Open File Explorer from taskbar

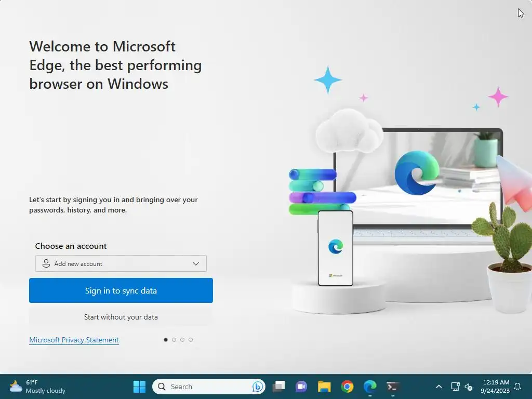click(324, 387)
